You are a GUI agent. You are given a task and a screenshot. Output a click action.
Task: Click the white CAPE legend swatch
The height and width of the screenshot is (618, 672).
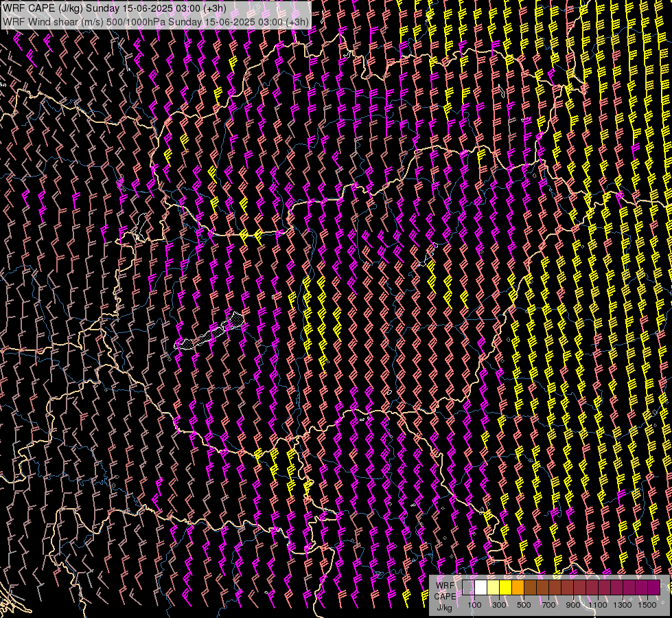tap(481, 587)
